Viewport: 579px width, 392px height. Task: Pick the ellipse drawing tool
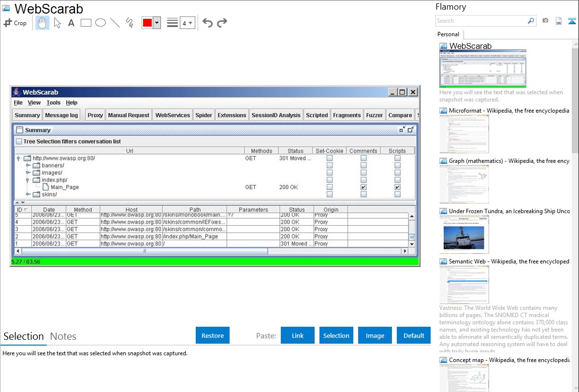[101, 23]
